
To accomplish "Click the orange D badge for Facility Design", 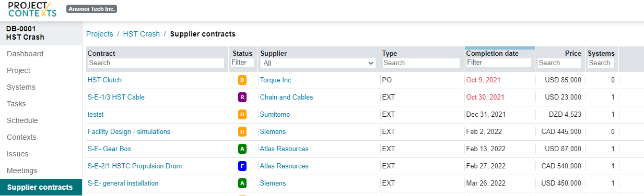I will click(242, 132).
